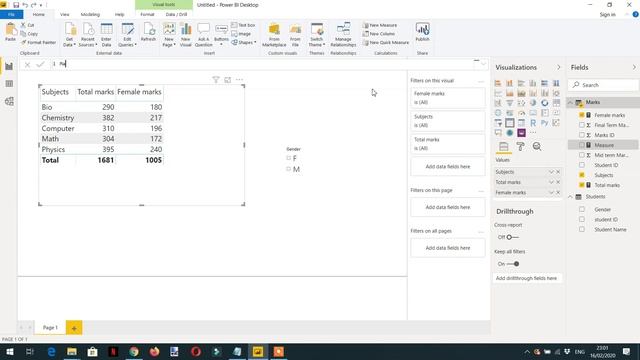The height and width of the screenshot is (360, 640).
Task: Select the R script visual icon
Action: point(533,122)
